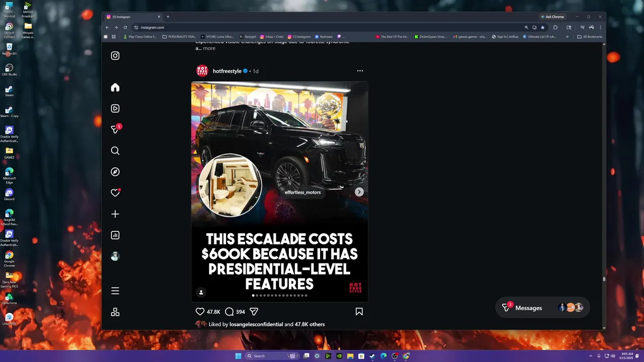644x362 pixels.
Task: Go to next carousel slide arrow
Action: (359, 192)
